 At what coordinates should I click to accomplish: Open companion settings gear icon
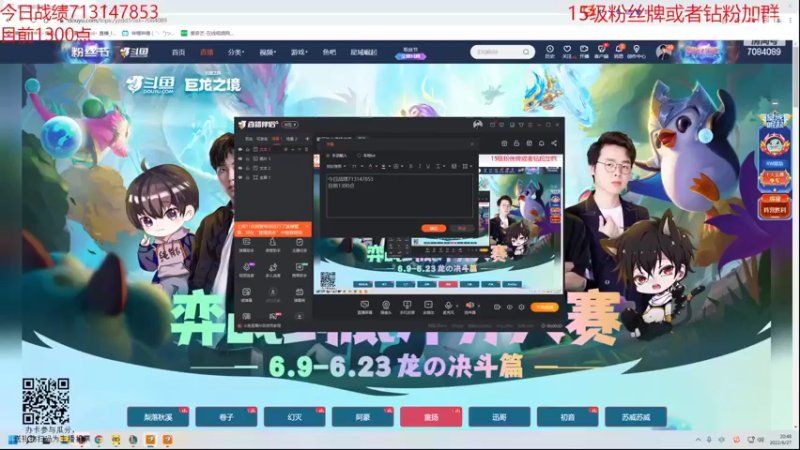point(521,307)
